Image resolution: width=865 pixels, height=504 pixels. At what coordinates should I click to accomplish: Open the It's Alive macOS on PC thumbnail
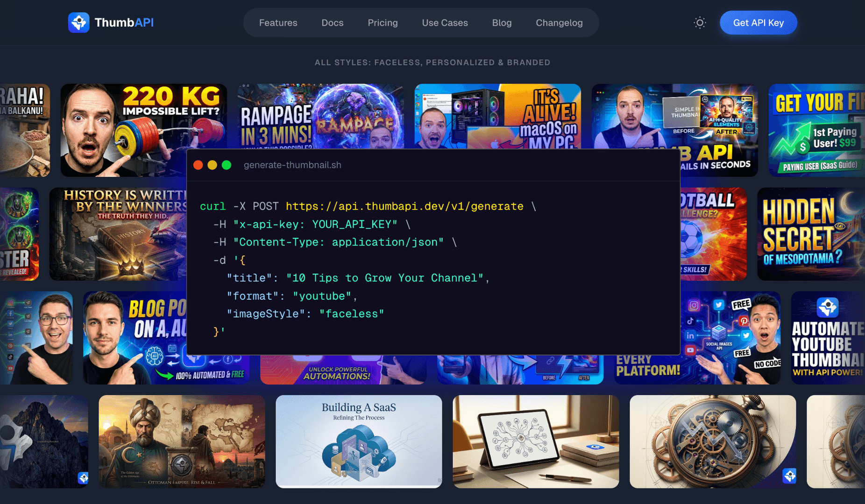[497, 116]
